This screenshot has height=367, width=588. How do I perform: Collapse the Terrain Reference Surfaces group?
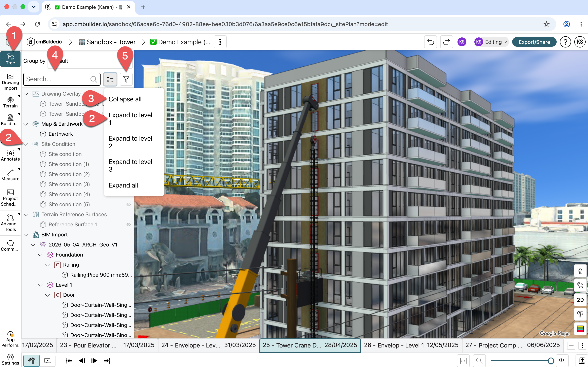click(26, 214)
